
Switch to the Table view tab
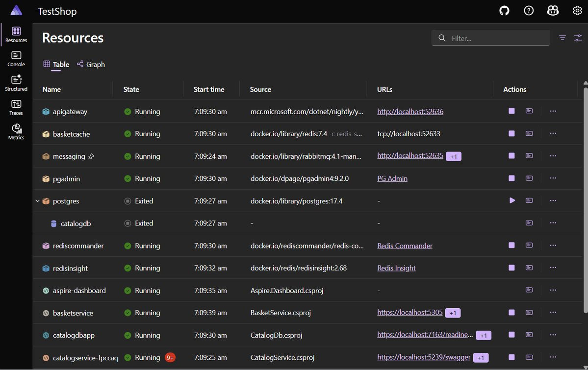point(56,65)
